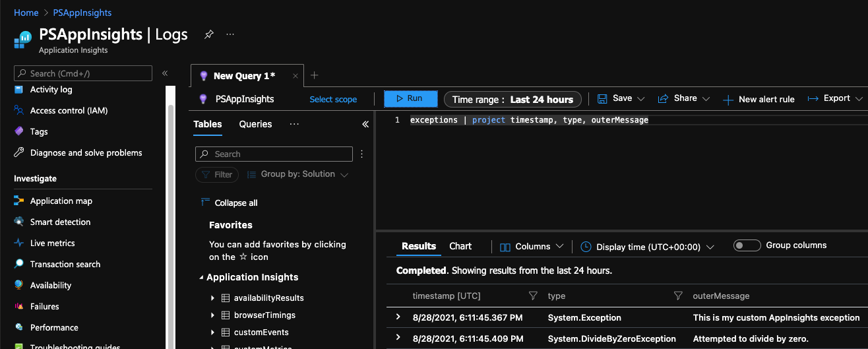
Task: Click the New alert rule button
Action: tap(759, 100)
